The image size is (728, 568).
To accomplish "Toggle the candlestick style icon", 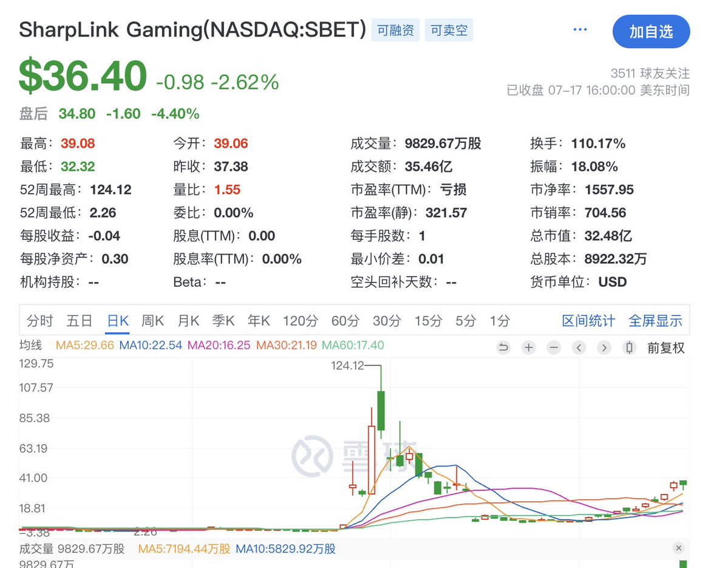I will click(629, 347).
